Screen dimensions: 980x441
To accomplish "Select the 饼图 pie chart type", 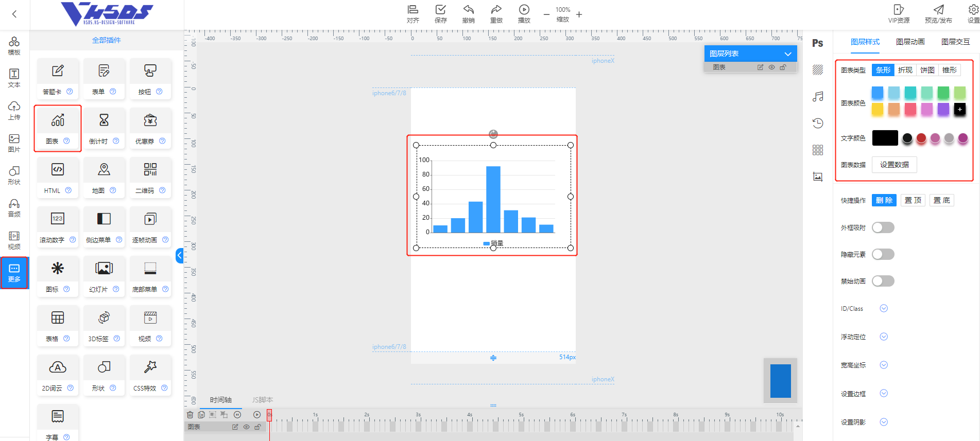I will pos(927,70).
